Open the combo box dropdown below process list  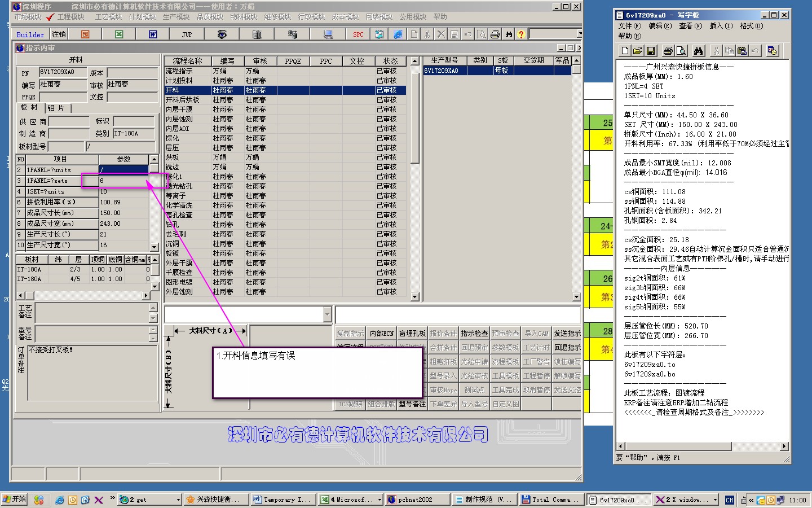pos(328,314)
